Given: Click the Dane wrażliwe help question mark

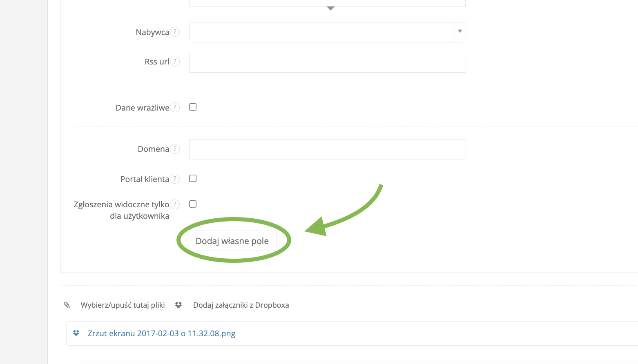Looking at the screenshot, I should [x=175, y=107].
